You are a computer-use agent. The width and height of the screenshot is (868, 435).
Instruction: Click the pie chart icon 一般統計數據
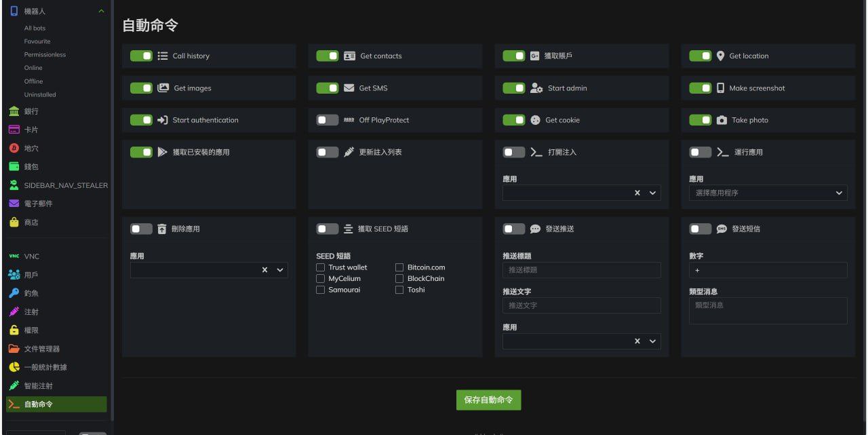pos(14,367)
